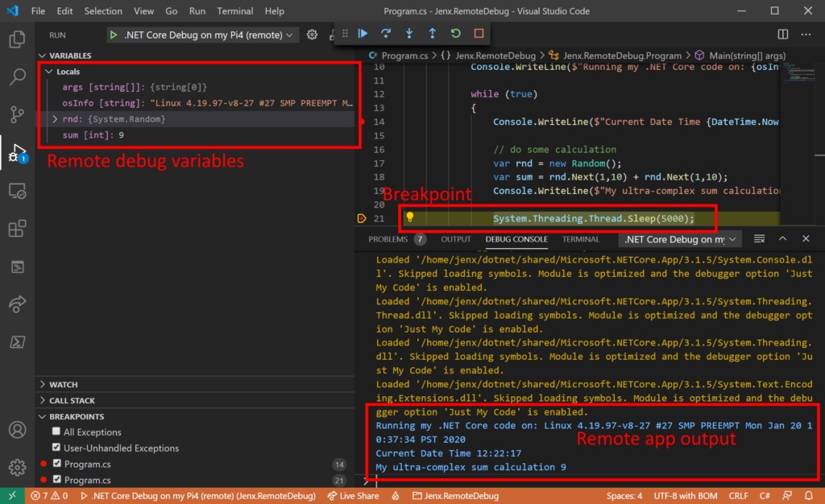Open the Manage gear in the activity bar
Viewport: 825px width, 504px height.
tap(17, 467)
